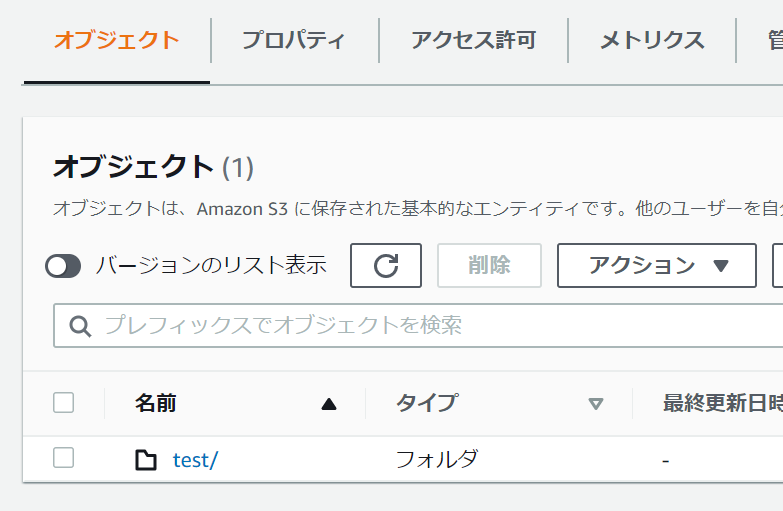The height and width of the screenshot is (511, 783).
Task: Click the sort triangle beside タイプ
Action: 596,404
